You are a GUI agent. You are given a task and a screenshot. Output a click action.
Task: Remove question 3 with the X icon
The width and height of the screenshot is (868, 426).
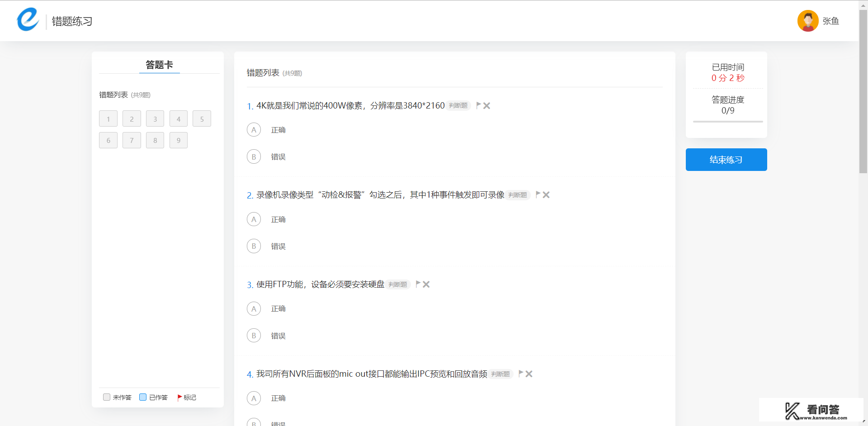[x=426, y=284]
